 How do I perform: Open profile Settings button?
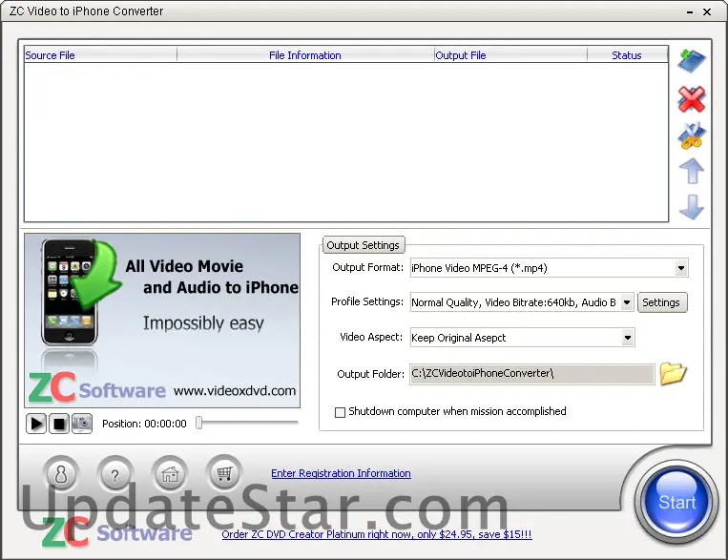tap(662, 302)
